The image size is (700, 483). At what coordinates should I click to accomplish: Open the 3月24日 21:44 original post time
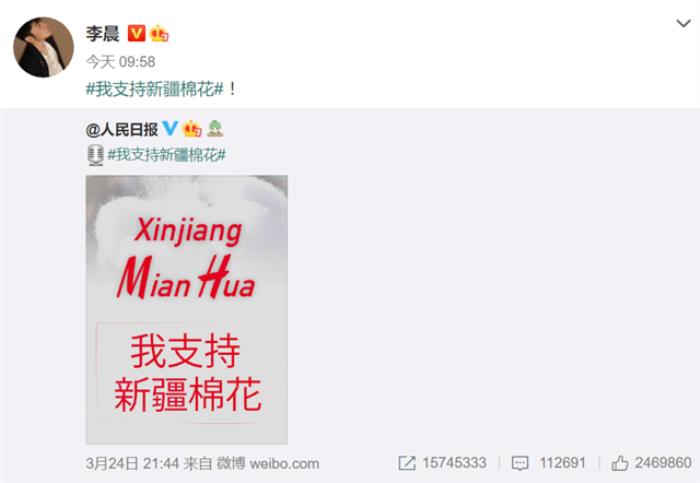132,464
